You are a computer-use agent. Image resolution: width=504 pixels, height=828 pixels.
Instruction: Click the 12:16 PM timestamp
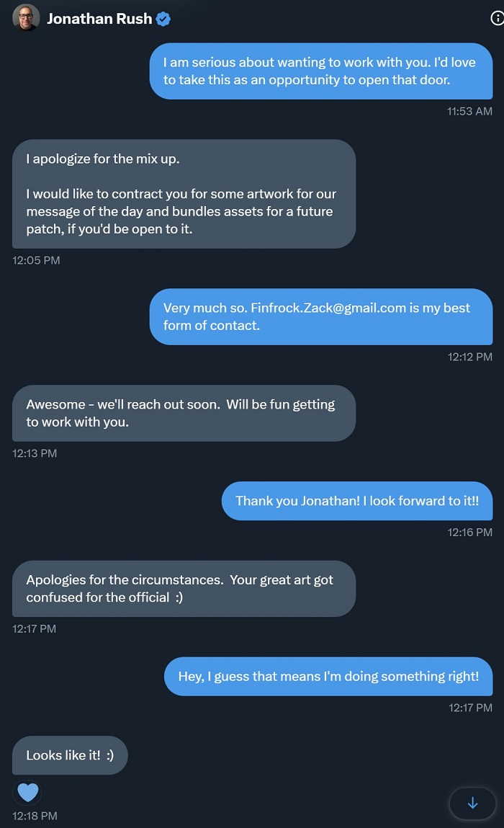pos(470,532)
